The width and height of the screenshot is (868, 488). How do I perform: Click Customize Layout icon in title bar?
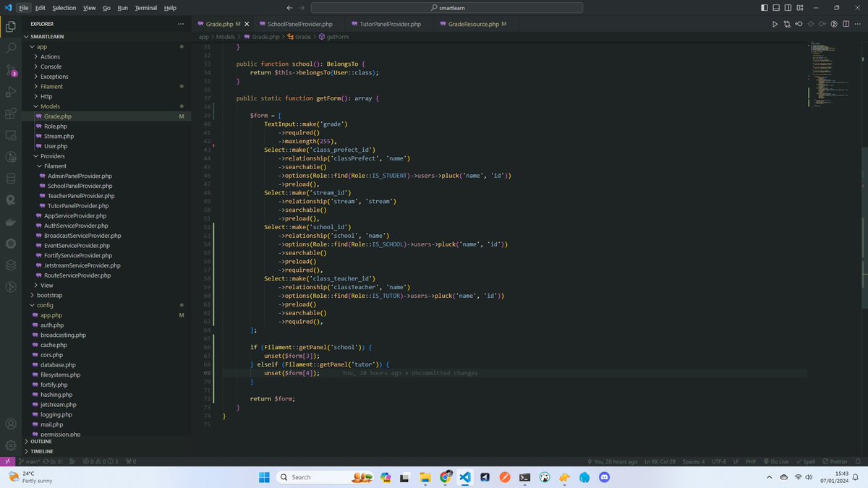tap(799, 7)
